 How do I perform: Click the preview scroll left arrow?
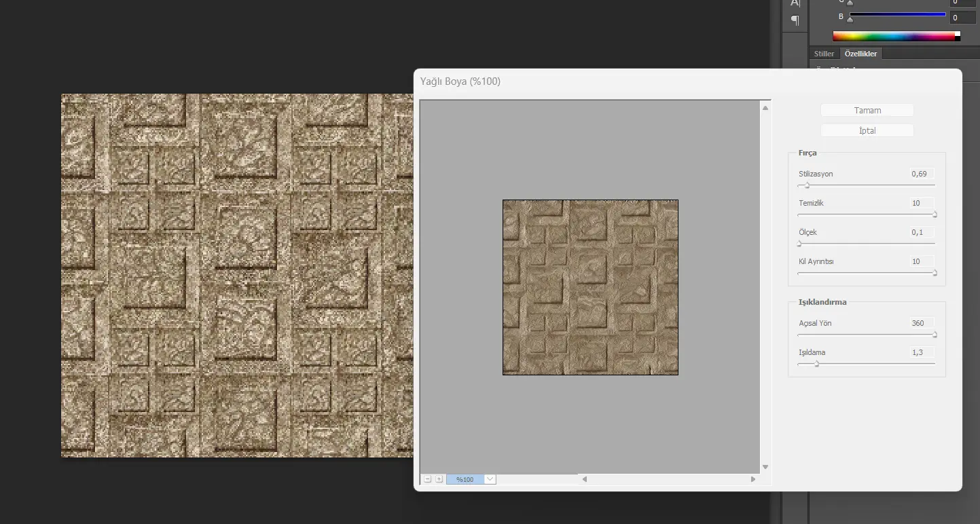584,479
